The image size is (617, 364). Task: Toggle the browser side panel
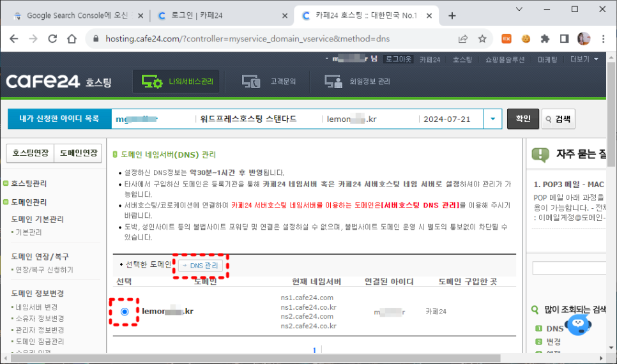(564, 38)
